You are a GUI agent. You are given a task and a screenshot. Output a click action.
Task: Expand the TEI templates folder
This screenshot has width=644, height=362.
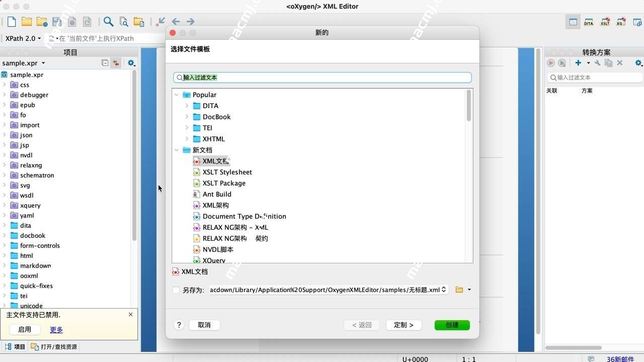pos(187,128)
